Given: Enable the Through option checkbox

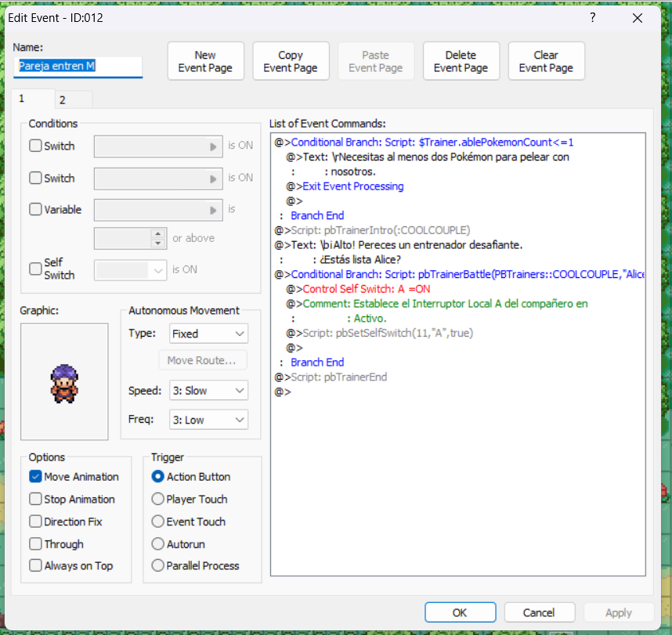Looking at the screenshot, I should click(35, 544).
